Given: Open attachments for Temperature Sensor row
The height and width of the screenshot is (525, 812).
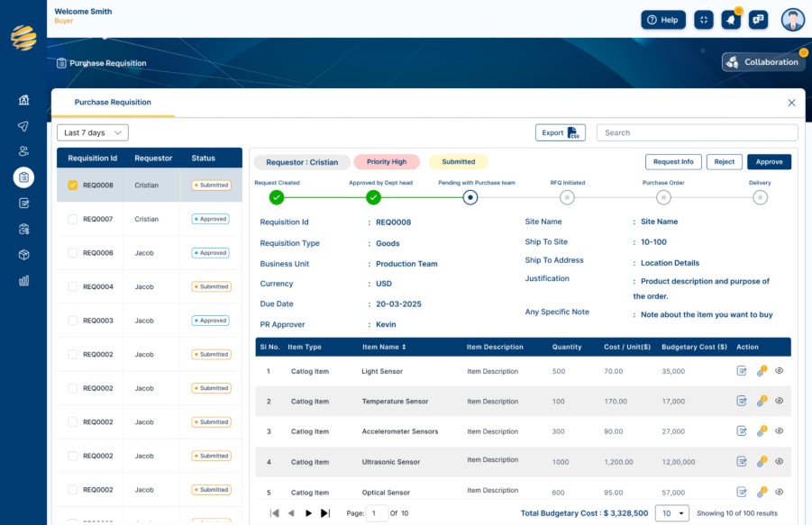Looking at the screenshot, I should coord(762,402).
